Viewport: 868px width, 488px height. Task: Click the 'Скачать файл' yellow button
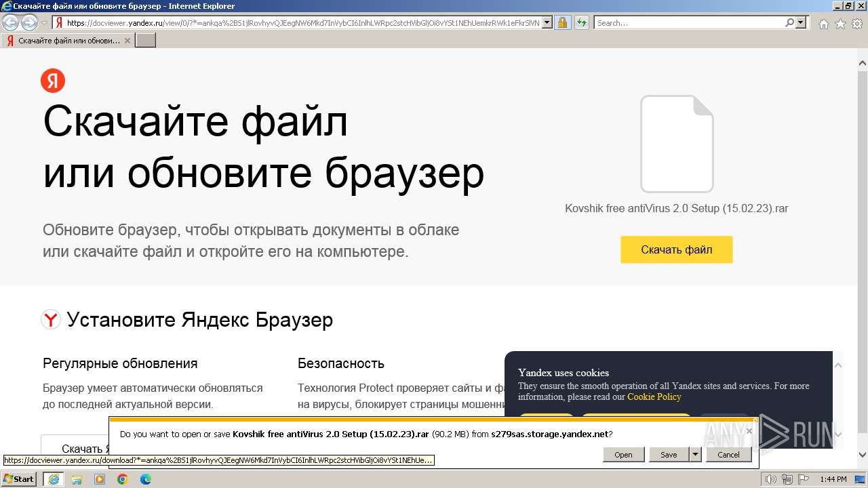click(677, 249)
